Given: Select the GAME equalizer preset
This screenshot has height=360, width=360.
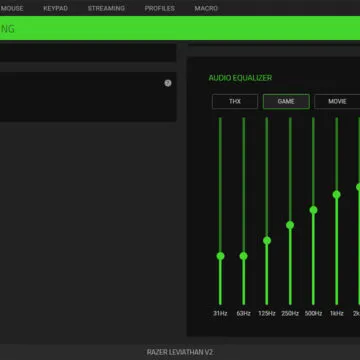Looking at the screenshot, I should [x=286, y=101].
